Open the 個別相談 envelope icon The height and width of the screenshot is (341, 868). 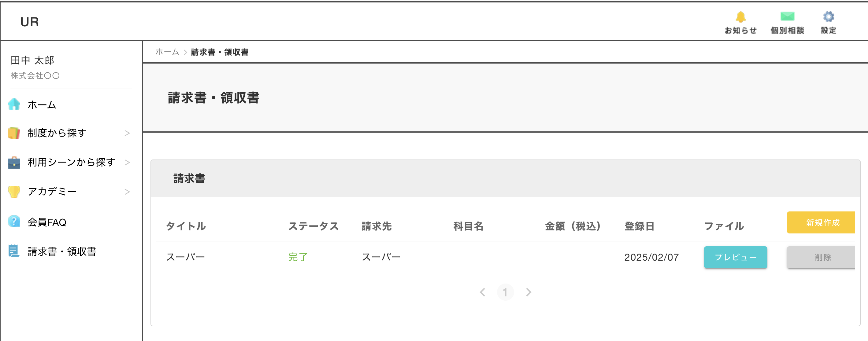[x=787, y=16]
